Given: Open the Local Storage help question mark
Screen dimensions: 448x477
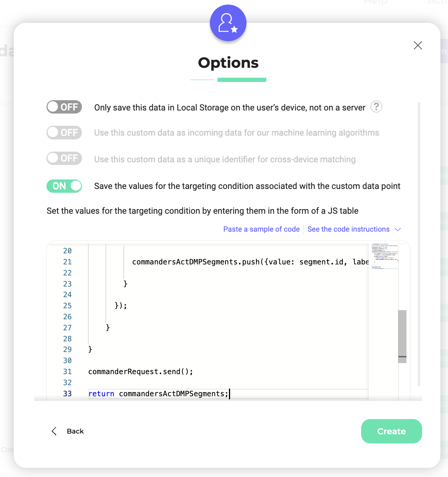Looking at the screenshot, I should click(x=376, y=107).
